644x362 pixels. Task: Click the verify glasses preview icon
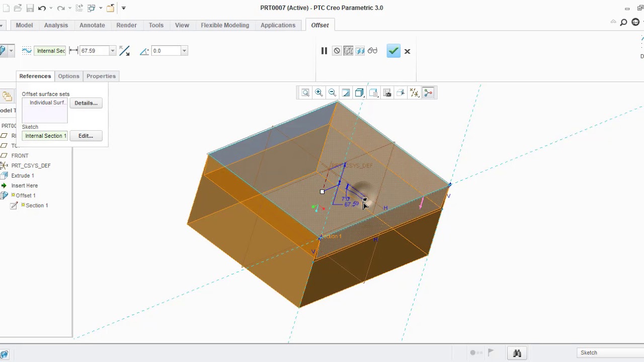372,51
